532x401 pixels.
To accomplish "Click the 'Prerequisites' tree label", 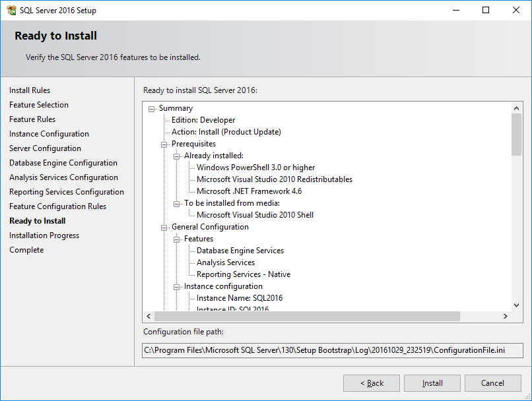I will click(194, 144).
